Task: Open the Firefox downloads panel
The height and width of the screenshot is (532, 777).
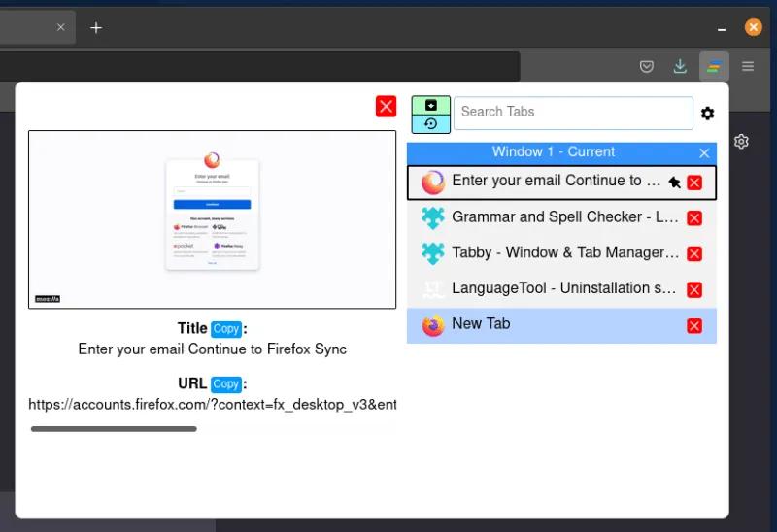Action: tap(680, 66)
